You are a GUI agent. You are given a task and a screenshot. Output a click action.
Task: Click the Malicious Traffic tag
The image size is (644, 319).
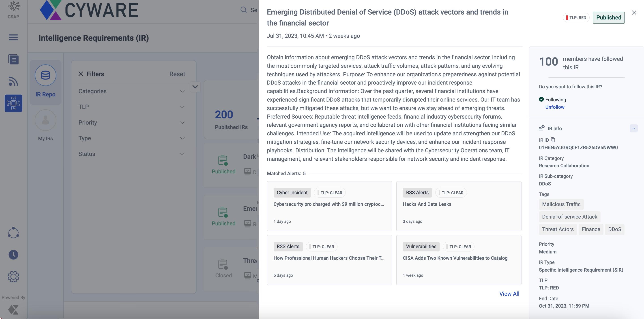coord(561,204)
